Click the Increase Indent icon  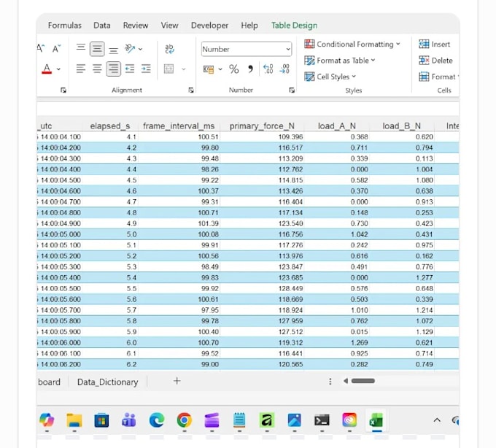pos(146,69)
